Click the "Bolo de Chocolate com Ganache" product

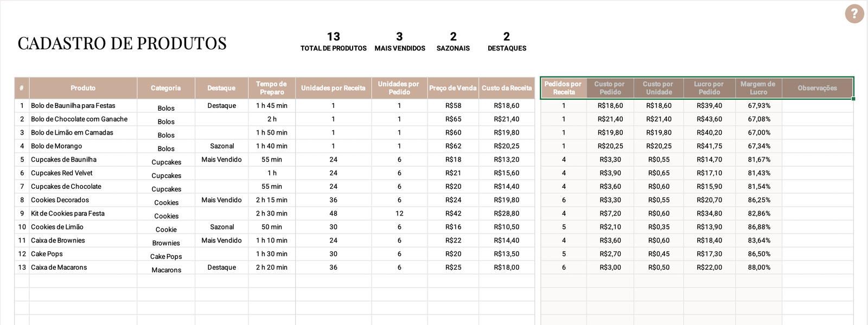83,119
